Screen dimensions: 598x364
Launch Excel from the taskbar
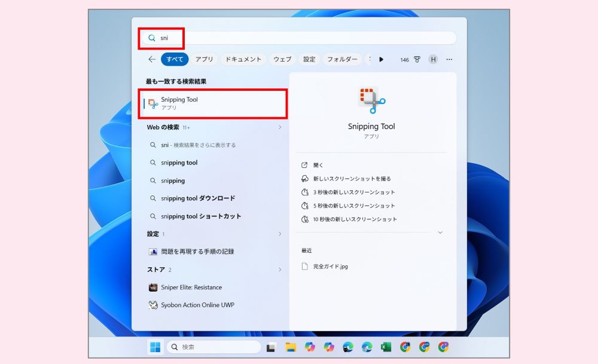click(386, 347)
